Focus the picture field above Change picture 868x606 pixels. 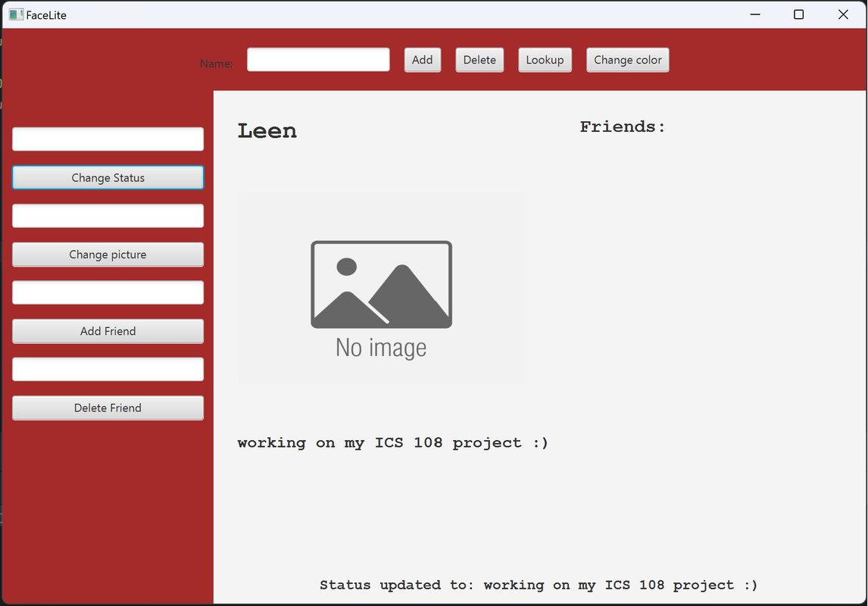[108, 216]
